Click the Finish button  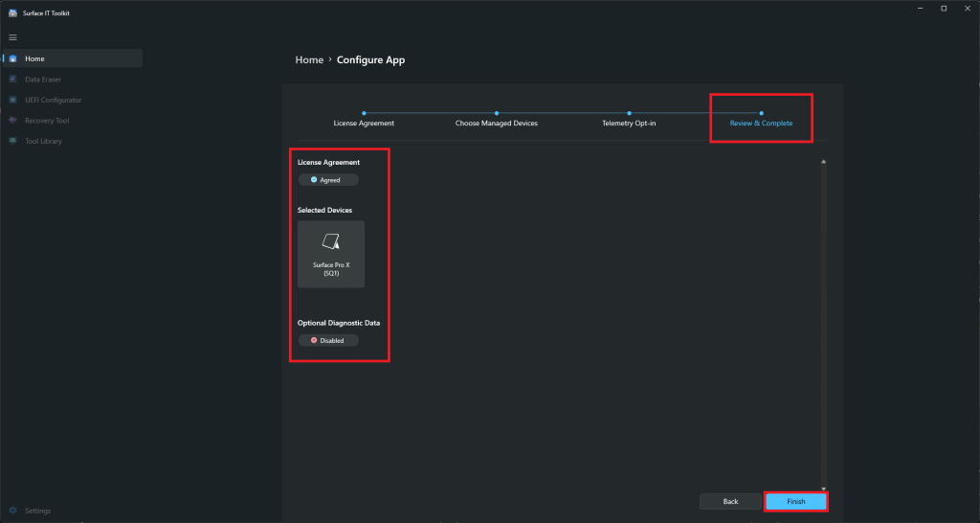point(795,501)
